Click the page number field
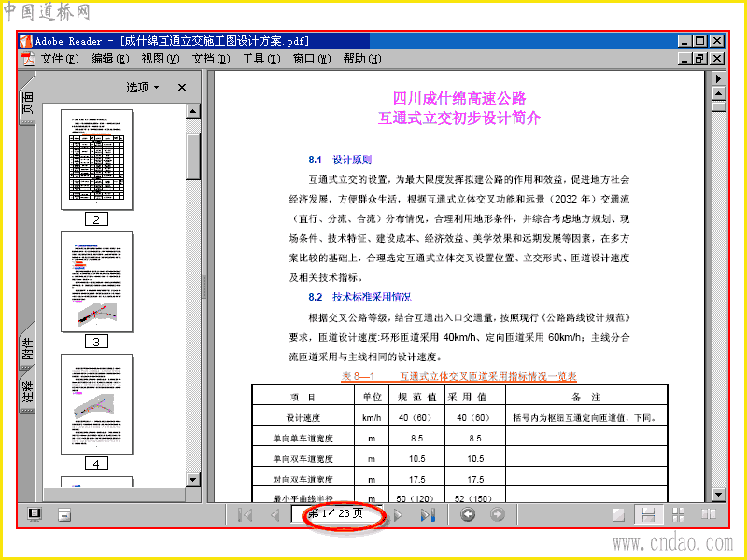The height and width of the screenshot is (560, 747). click(x=337, y=514)
